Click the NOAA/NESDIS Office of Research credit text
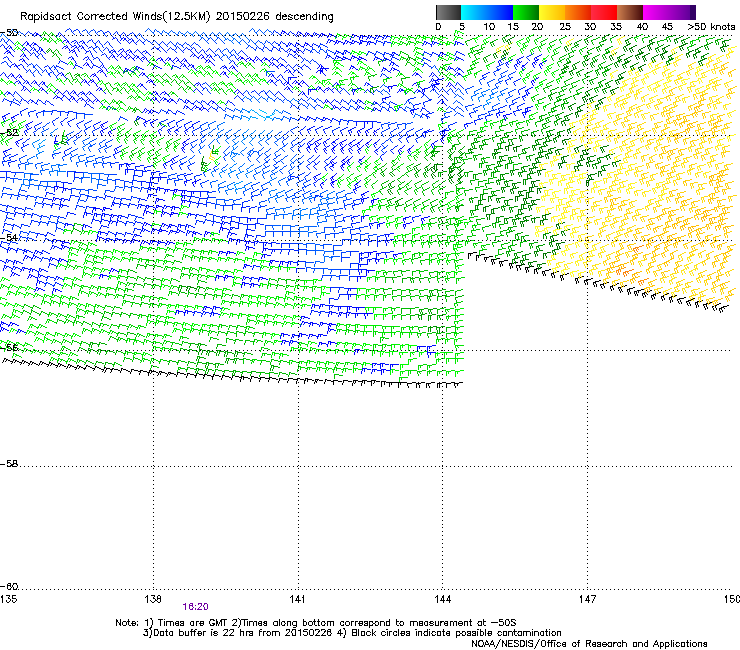Image resolution: width=740 pixels, height=650 pixels. click(x=589, y=644)
